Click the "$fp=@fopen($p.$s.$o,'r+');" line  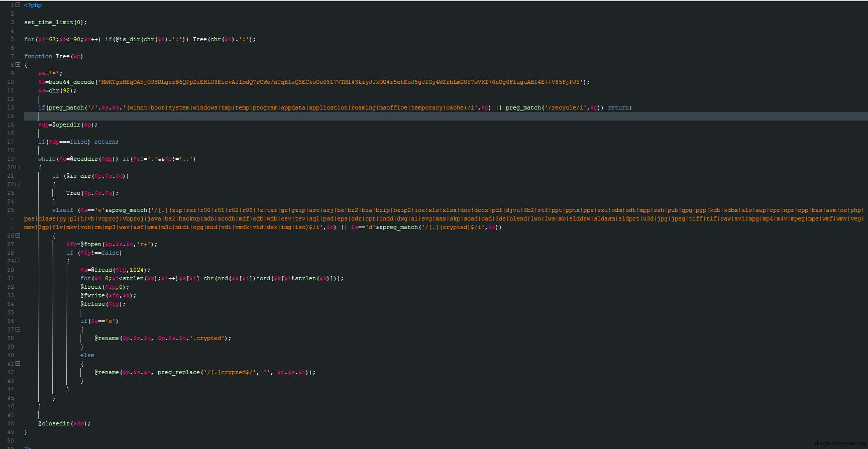click(x=112, y=245)
